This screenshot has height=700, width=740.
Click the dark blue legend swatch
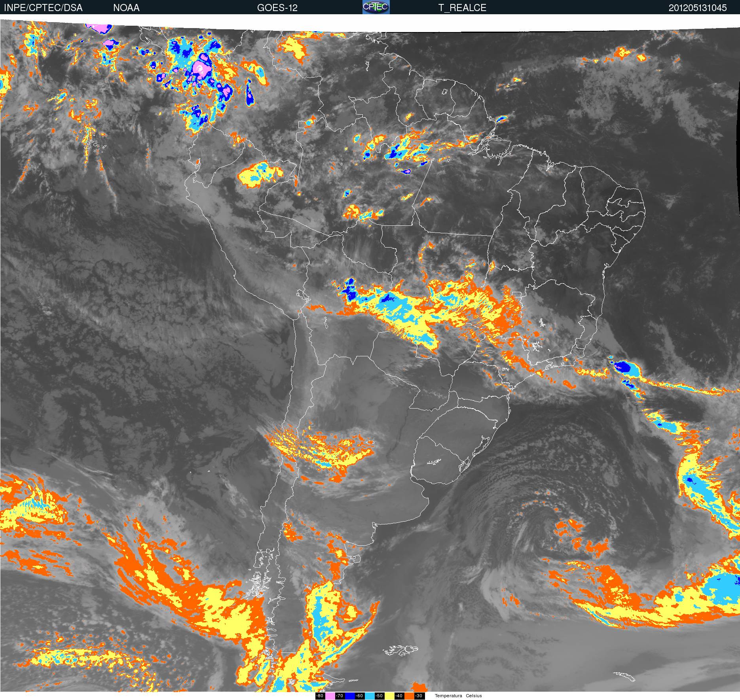[350, 696]
